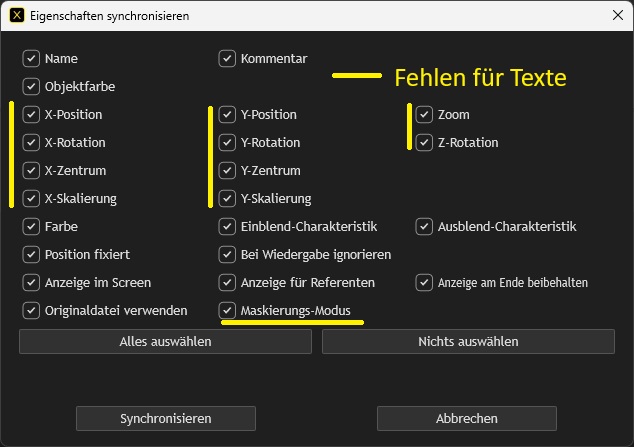
Task: Toggle the Y-Zentrum checkbox
Action: tap(227, 171)
